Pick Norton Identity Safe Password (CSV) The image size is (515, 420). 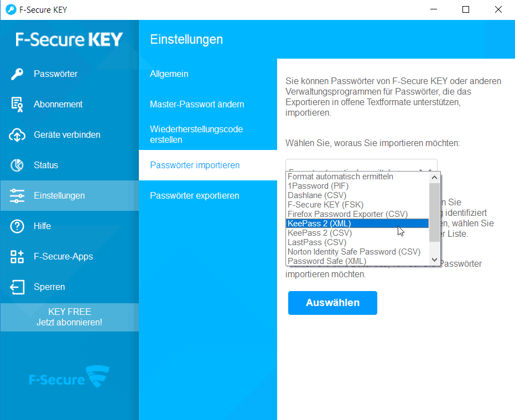(x=357, y=252)
